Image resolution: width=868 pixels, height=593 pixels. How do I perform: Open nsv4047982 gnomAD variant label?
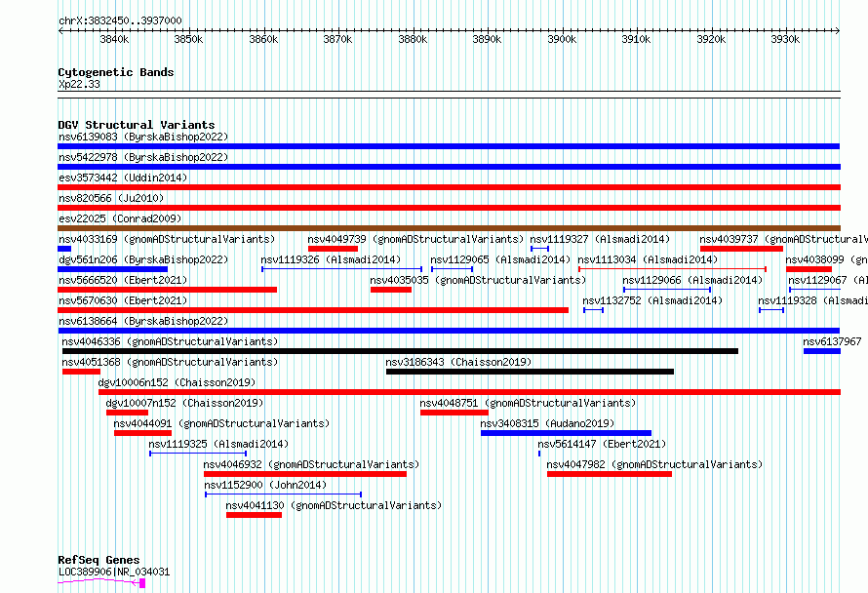pos(654,464)
